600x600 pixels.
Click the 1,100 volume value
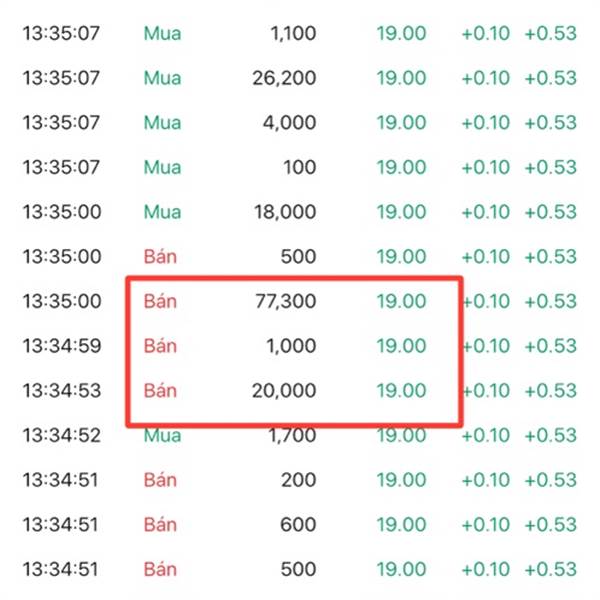292,34
